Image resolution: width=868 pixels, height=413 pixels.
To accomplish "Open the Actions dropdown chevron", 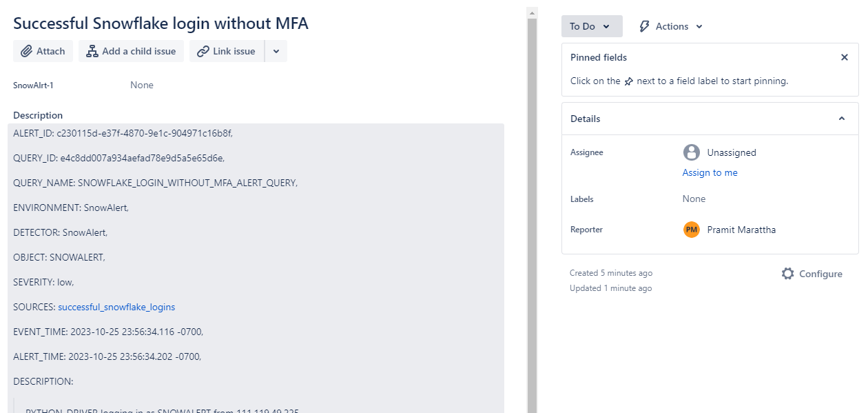I will [x=699, y=26].
